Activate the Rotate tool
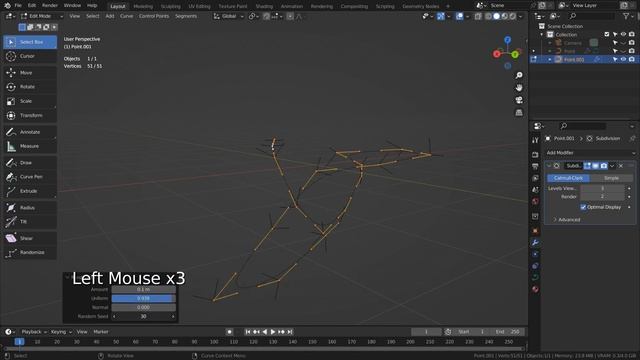 (x=30, y=87)
